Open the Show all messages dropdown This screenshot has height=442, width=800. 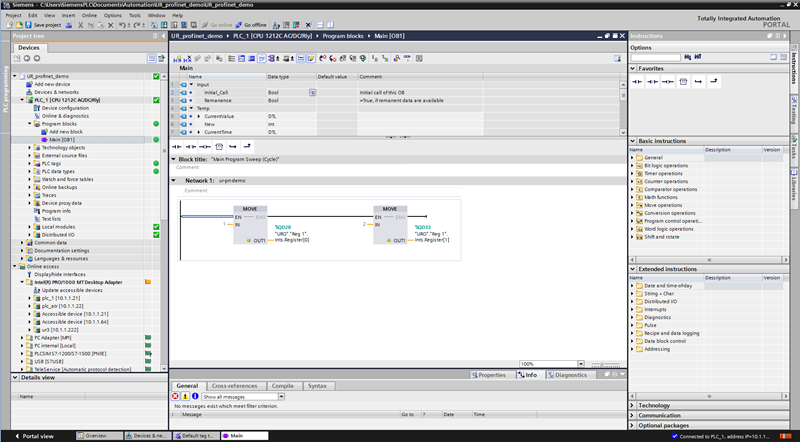point(281,397)
